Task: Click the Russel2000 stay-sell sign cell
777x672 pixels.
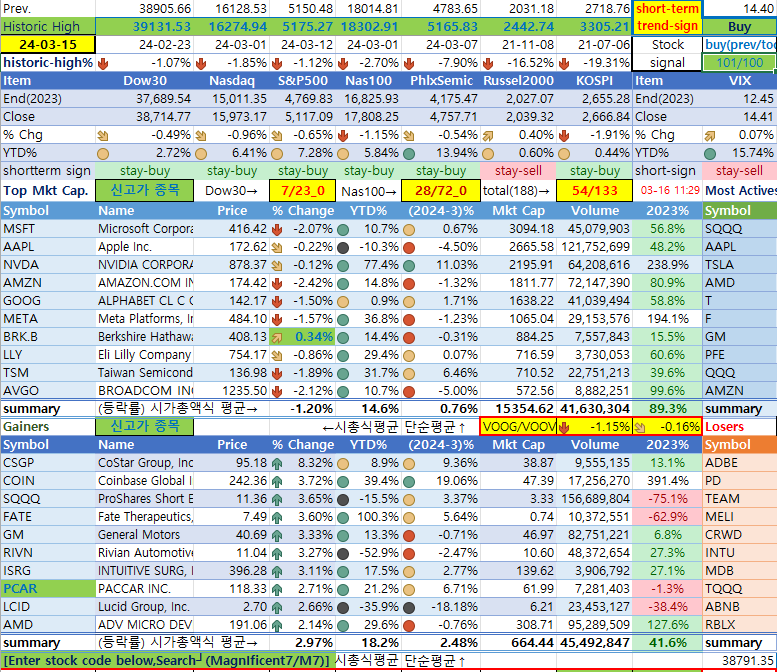Action: tap(518, 171)
